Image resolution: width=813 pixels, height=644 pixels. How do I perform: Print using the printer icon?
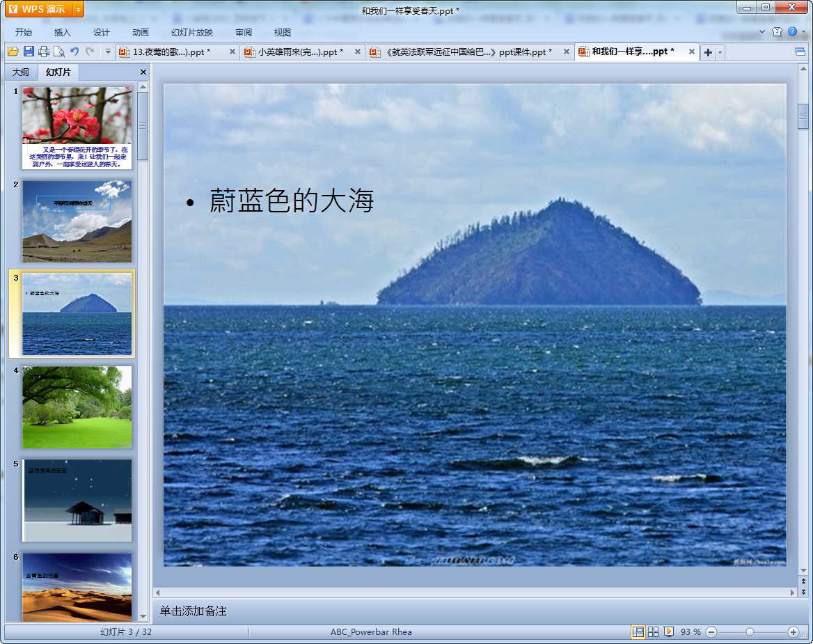point(44,52)
